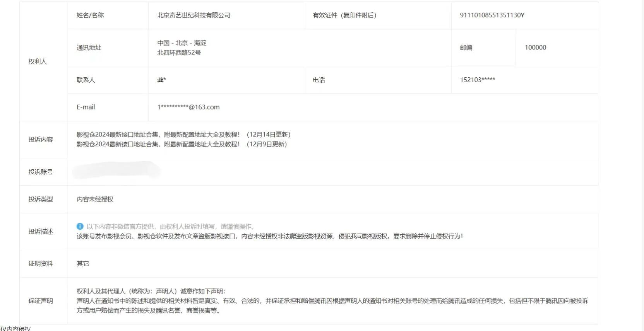Click the blue info icon in 投诉描述

[x=80, y=226]
